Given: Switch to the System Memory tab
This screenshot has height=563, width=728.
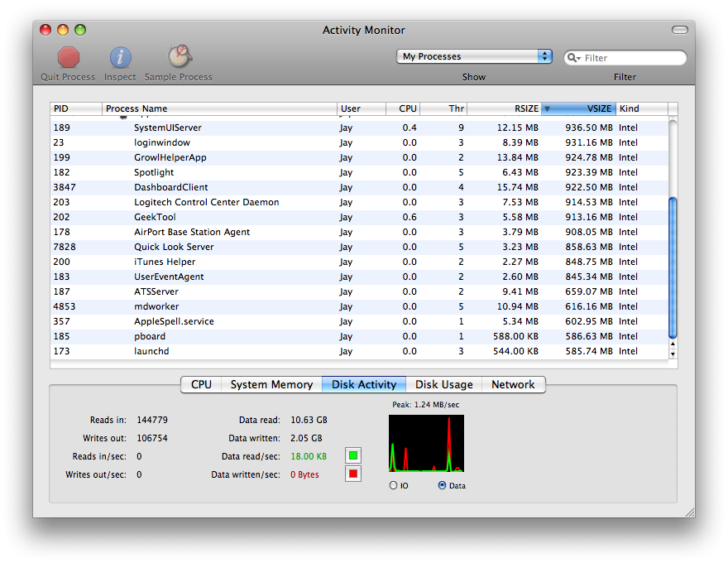Looking at the screenshot, I should pyautogui.click(x=271, y=385).
